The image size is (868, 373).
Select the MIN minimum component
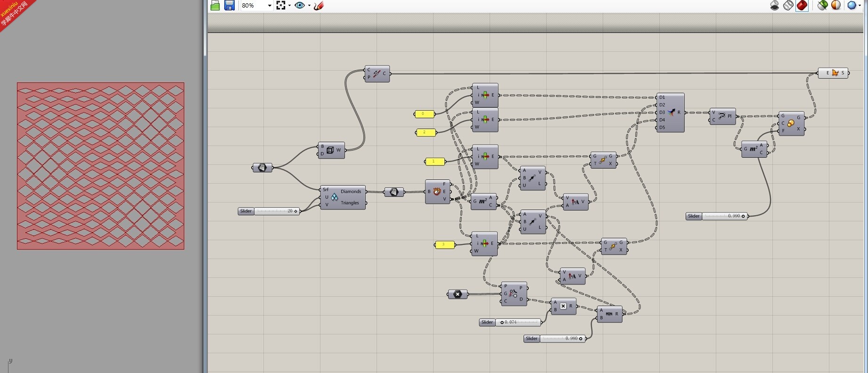click(609, 314)
